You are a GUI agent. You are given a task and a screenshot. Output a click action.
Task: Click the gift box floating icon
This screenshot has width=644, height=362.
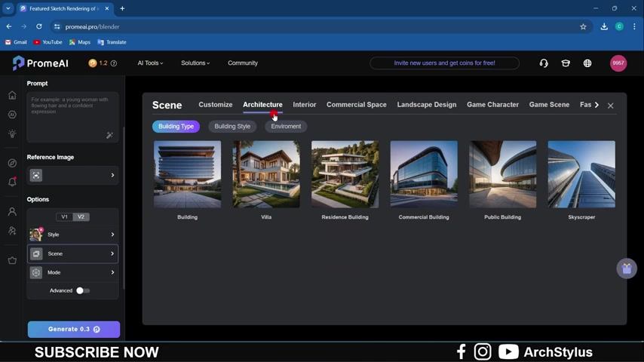point(627,268)
